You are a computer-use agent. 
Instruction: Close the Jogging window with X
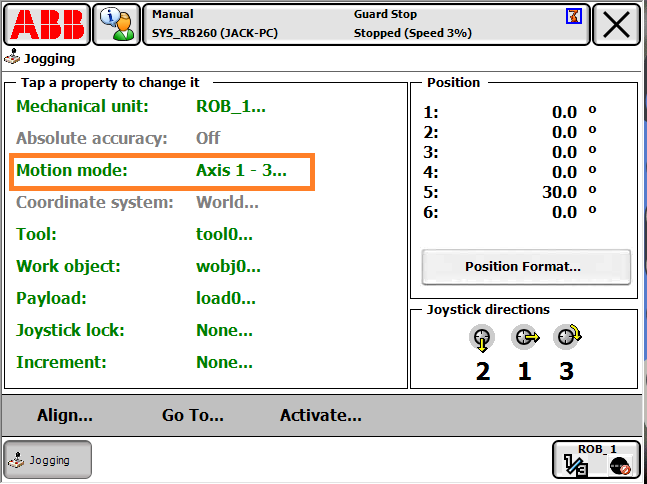pos(616,24)
